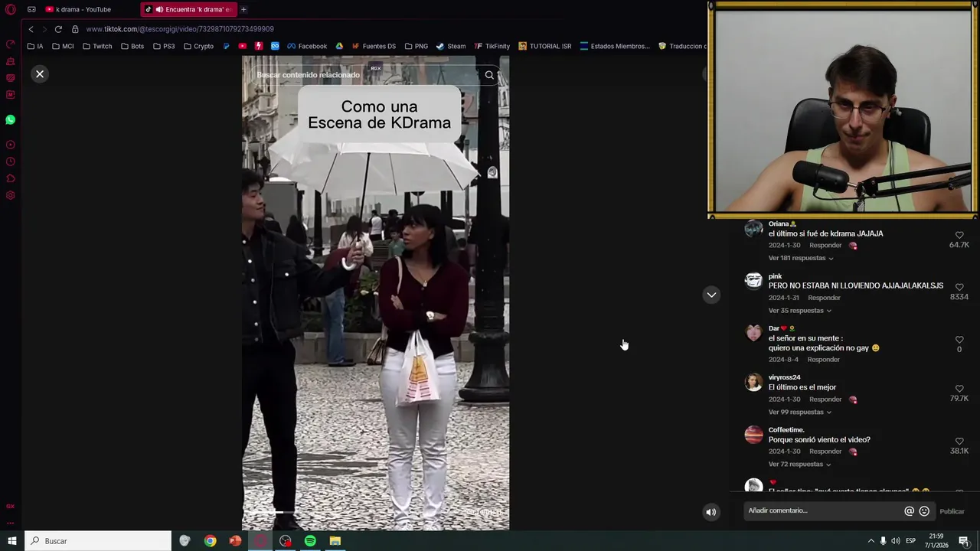Viewport: 980px width, 551px height.
Task: Close the TikTok video viewer
Action: (40, 74)
